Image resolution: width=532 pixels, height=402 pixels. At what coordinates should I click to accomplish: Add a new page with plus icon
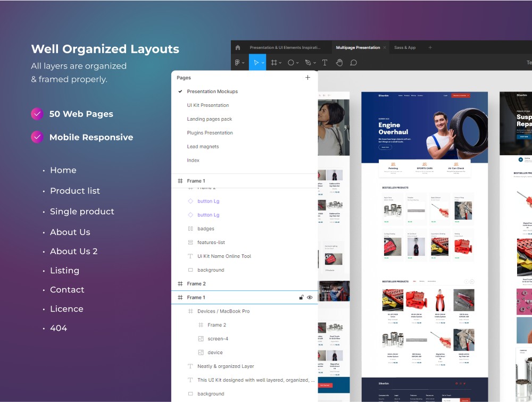coord(307,77)
